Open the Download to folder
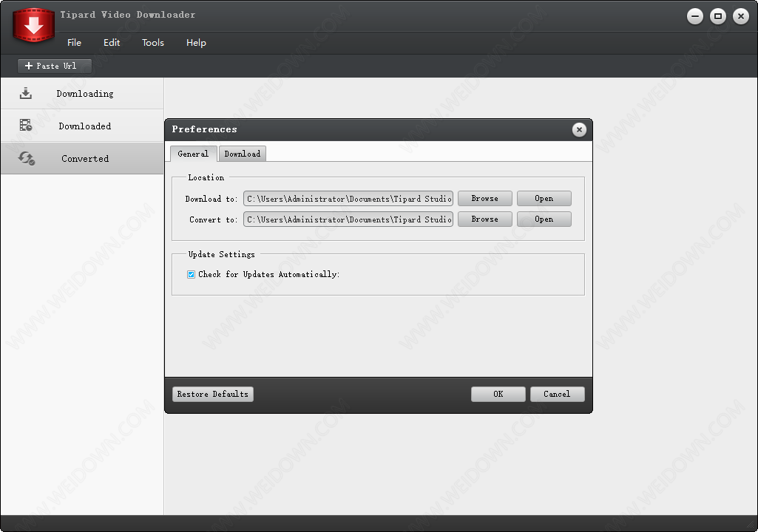 (544, 199)
